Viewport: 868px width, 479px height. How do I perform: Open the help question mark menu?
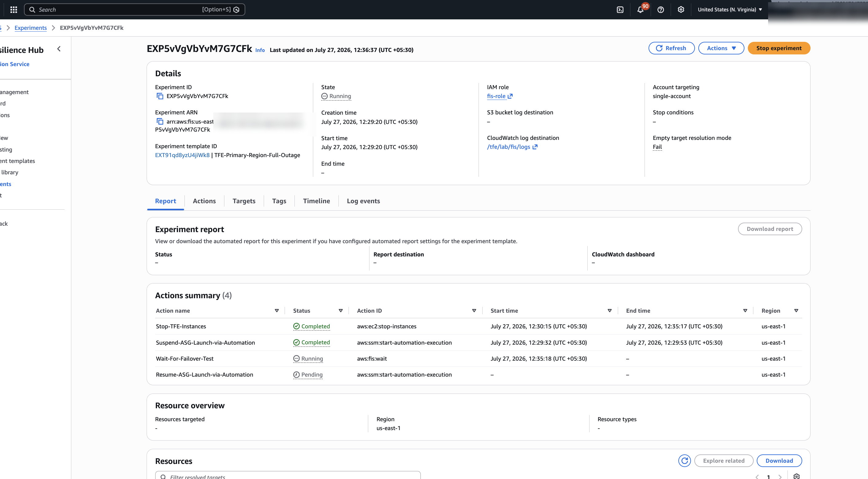pyautogui.click(x=661, y=10)
